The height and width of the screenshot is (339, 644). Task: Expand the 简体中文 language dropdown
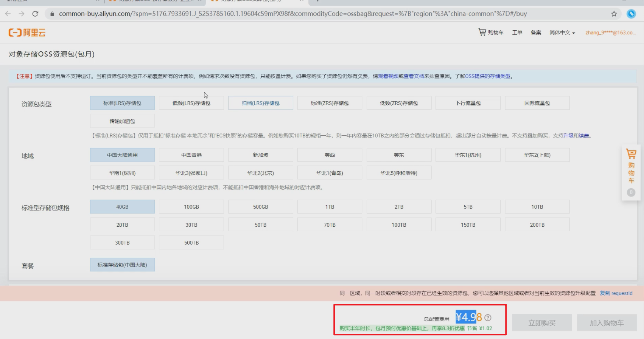(x=562, y=33)
